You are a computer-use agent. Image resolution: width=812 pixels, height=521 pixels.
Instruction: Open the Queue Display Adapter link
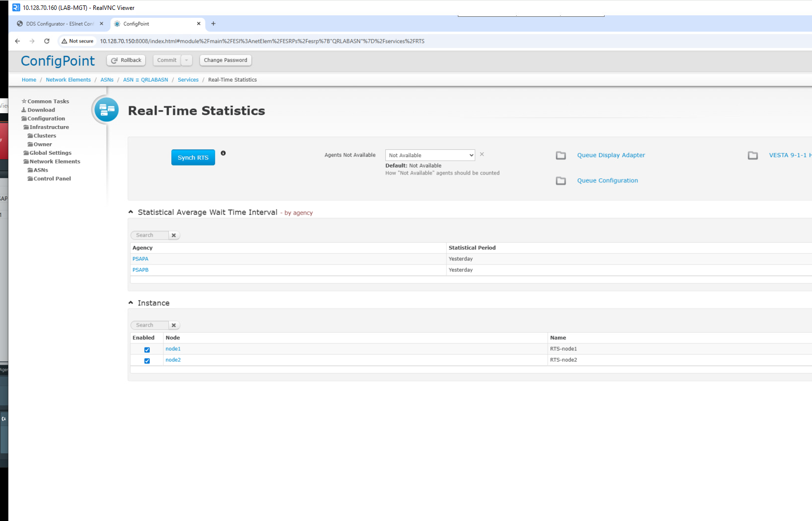[611, 155]
